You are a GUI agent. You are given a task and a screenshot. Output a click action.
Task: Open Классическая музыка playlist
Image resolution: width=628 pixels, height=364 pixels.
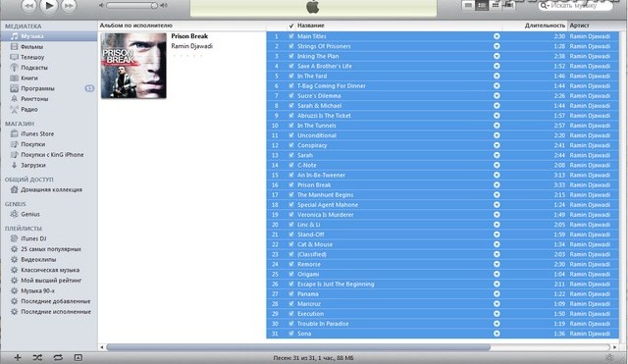tap(50, 270)
